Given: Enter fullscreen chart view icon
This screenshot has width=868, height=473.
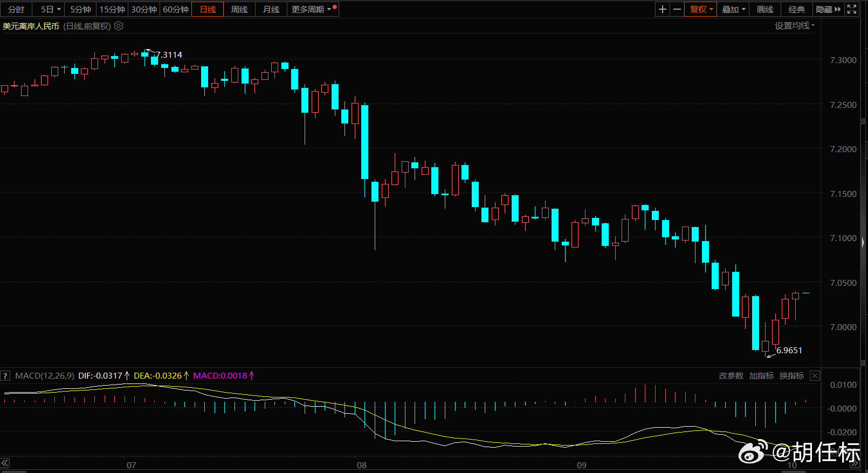Looking at the screenshot, I should (x=852, y=9).
